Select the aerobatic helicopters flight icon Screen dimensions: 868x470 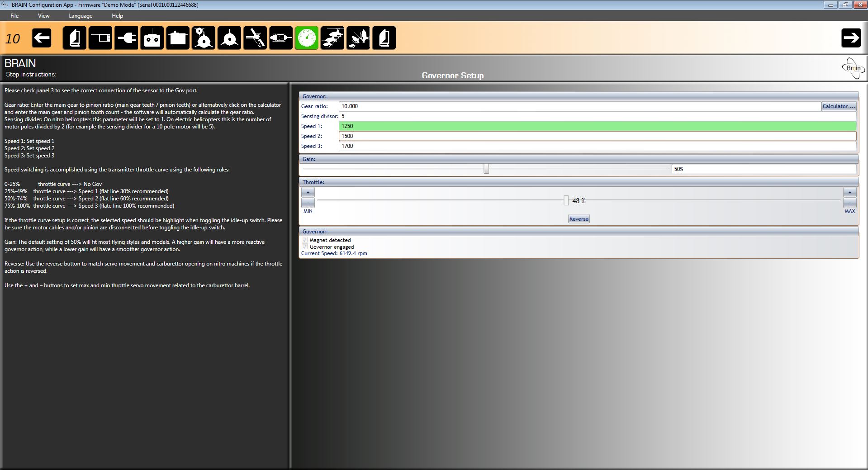click(358, 38)
